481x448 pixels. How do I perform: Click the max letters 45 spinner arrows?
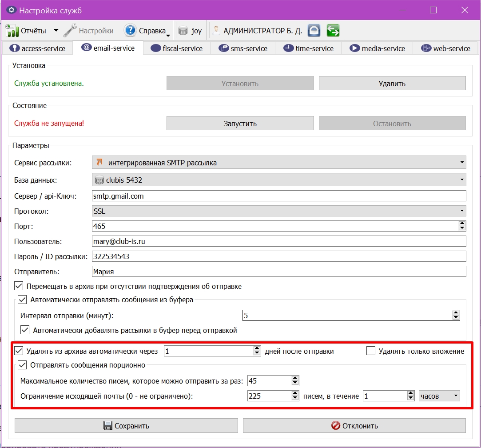coord(295,380)
